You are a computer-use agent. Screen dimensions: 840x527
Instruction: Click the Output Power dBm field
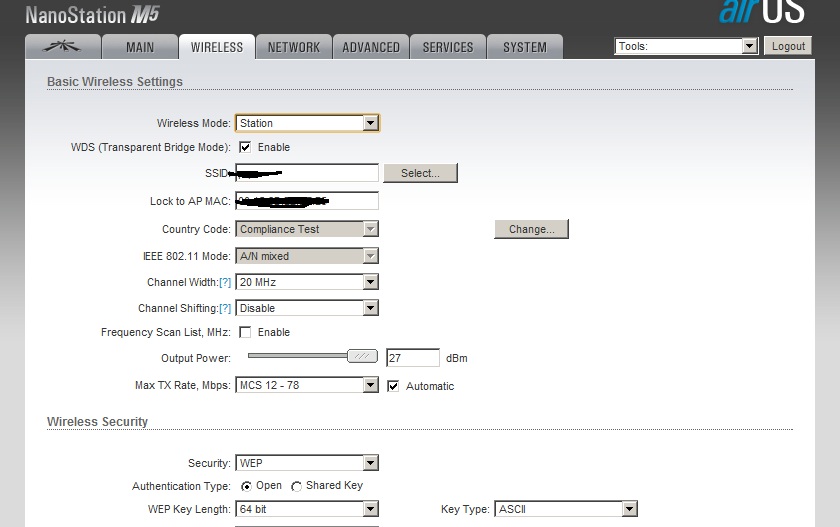412,358
